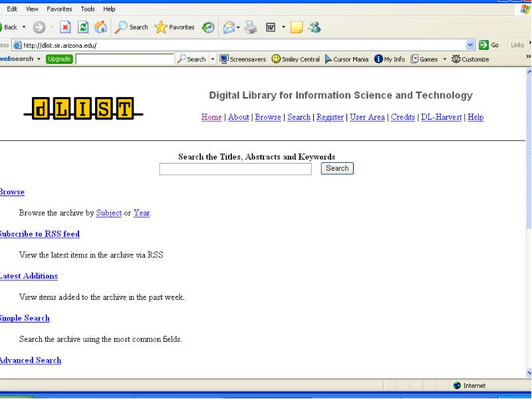Image resolution: width=532 pixels, height=399 pixels.
Task: Refresh the page with the green arrows icon
Action: (x=82, y=27)
